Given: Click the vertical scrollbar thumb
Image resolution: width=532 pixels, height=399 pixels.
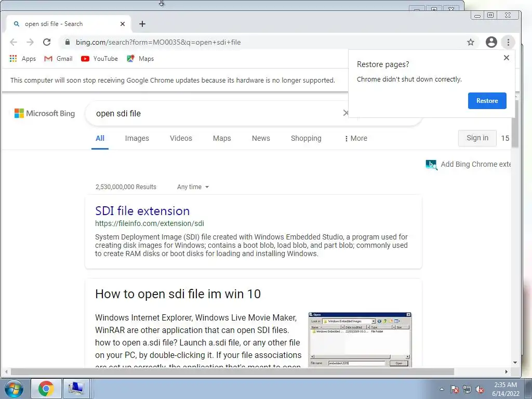Looking at the screenshot, I should click(x=515, y=123).
